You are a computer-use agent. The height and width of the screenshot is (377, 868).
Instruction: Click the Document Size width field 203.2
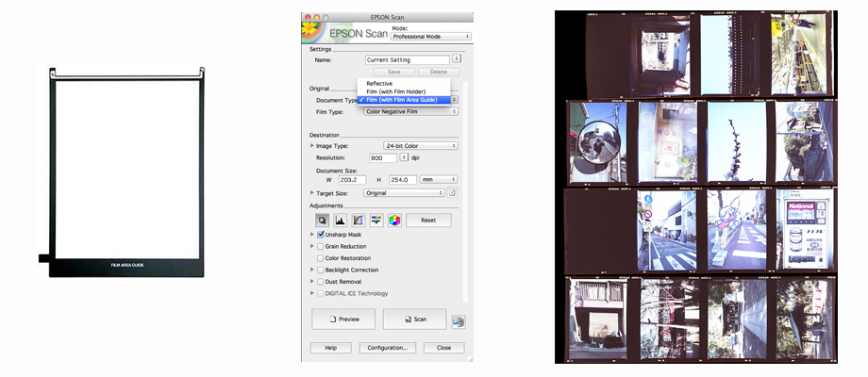(352, 180)
